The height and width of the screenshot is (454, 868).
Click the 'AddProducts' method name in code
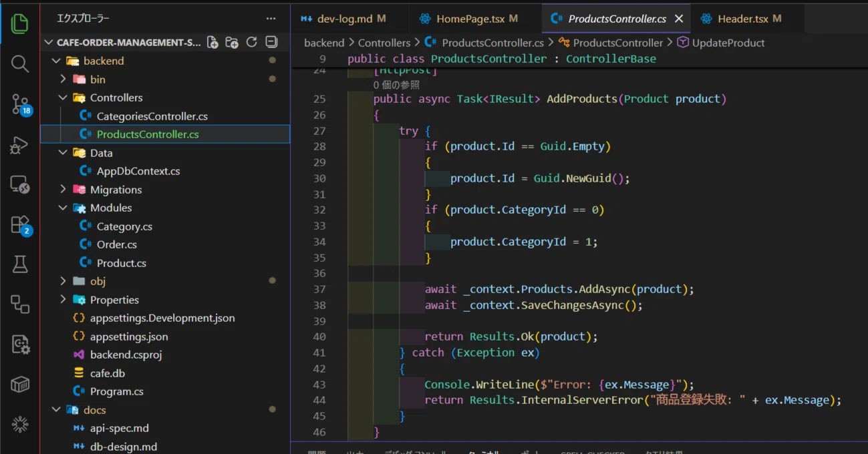coord(582,99)
